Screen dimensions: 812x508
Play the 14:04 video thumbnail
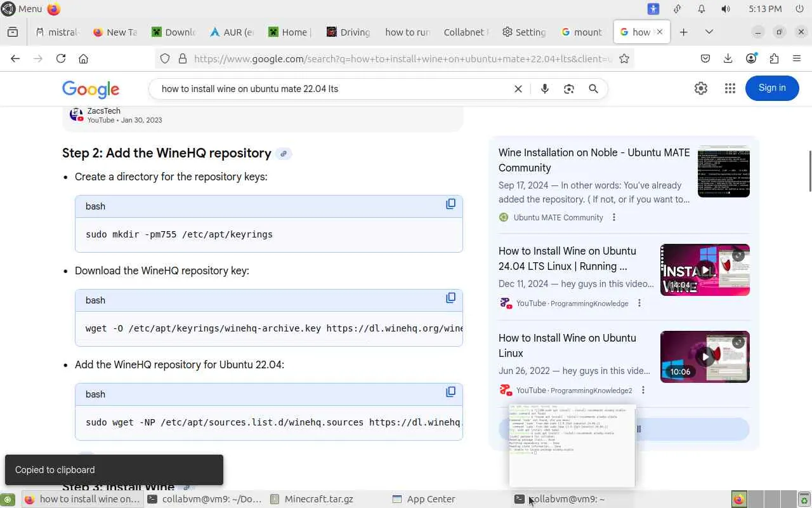pos(705,270)
